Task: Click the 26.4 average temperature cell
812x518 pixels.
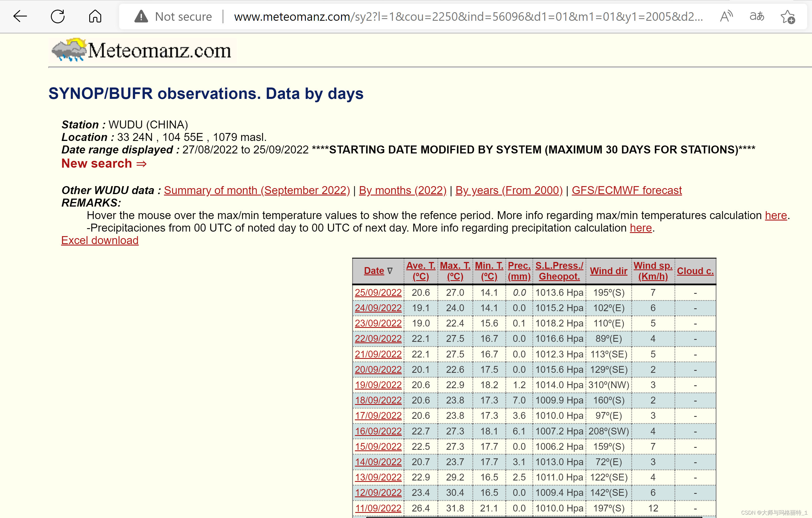Action: coord(421,508)
